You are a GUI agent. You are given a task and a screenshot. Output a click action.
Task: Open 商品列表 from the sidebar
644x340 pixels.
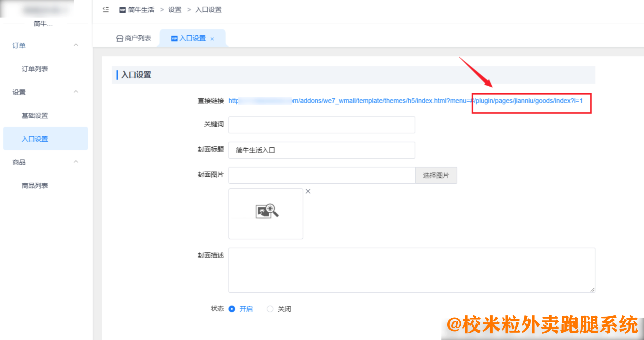click(35, 185)
